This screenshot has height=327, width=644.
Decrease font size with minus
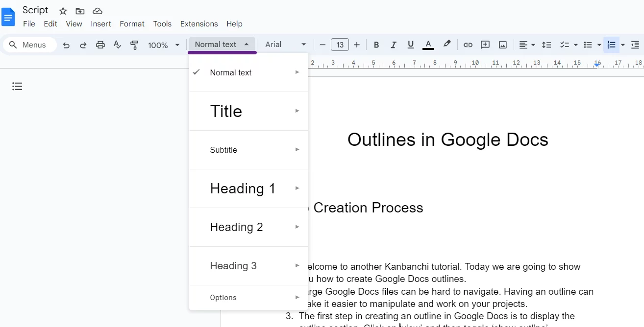(x=322, y=45)
